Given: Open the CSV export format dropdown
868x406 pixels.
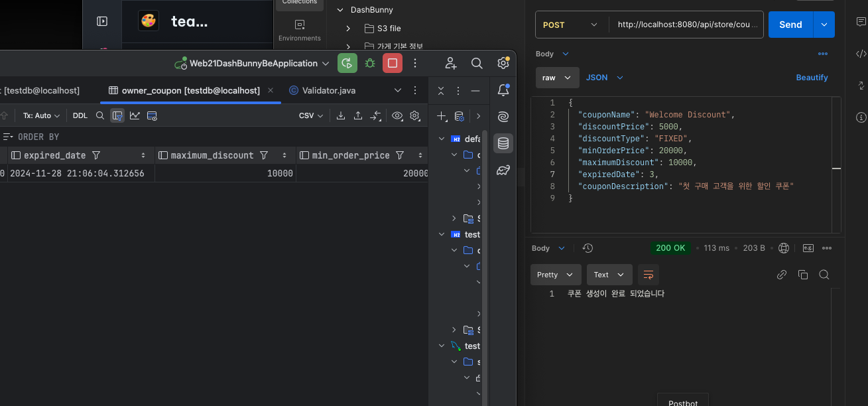Looking at the screenshot, I should pyautogui.click(x=310, y=115).
